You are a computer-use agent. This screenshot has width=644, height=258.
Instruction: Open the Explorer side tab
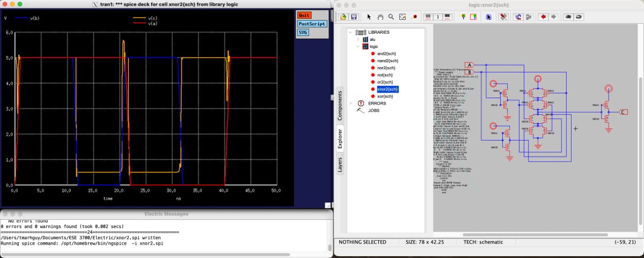click(x=340, y=137)
